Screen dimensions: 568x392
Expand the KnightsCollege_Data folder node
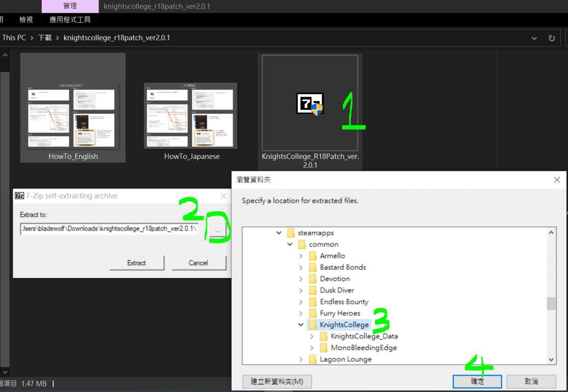pyautogui.click(x=312, y=337)
